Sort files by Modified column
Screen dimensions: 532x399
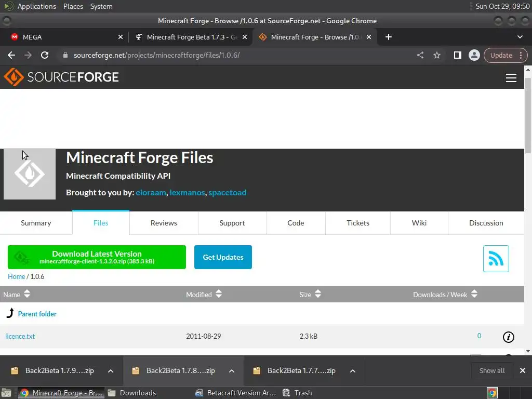(204, 295)
